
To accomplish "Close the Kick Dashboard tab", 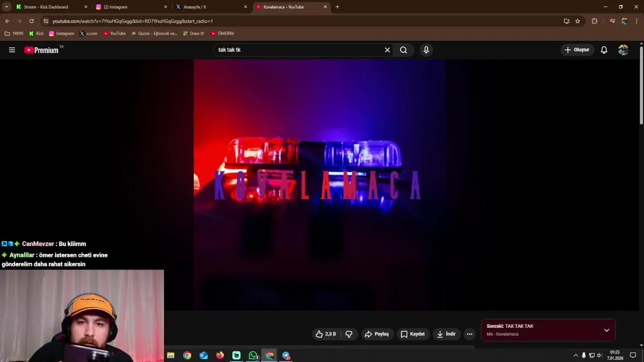I will [86, 7].
